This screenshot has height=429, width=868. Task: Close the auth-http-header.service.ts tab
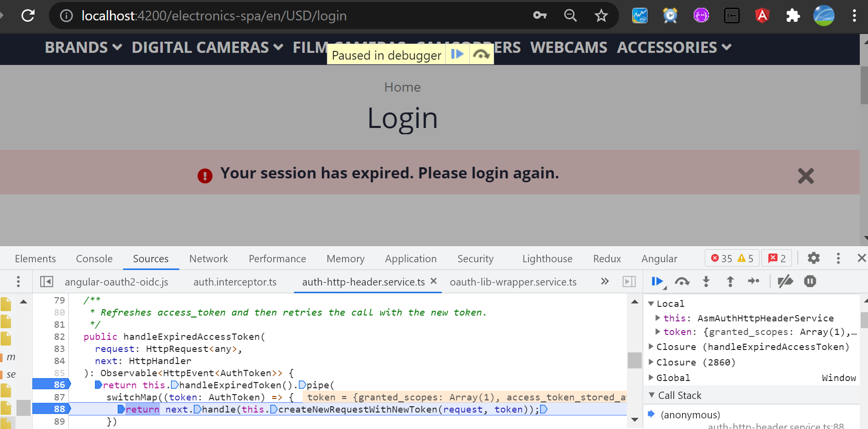(434, 281)
